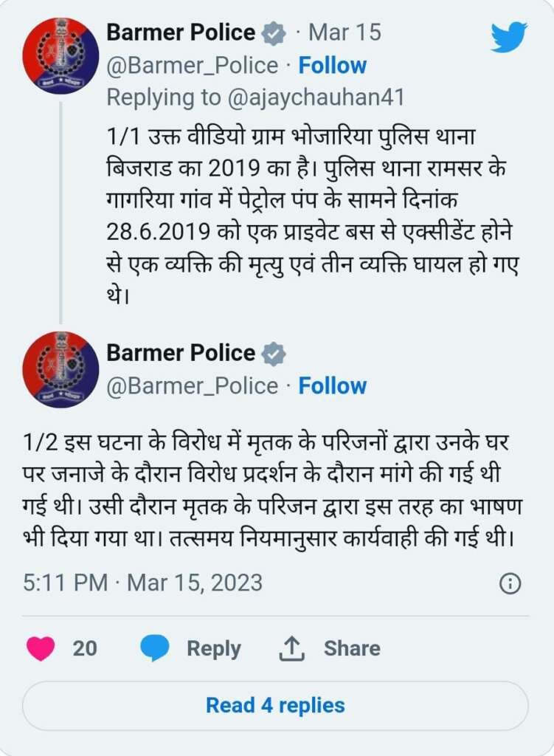Click the Twitter bird logo

pos(509,37)
